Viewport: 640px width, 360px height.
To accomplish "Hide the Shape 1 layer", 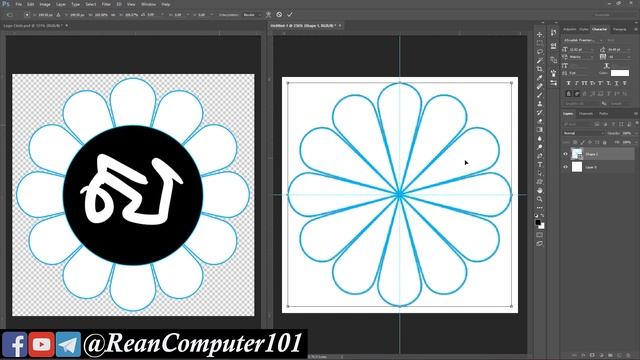I will pyautogui.click(x=566, y=154).
